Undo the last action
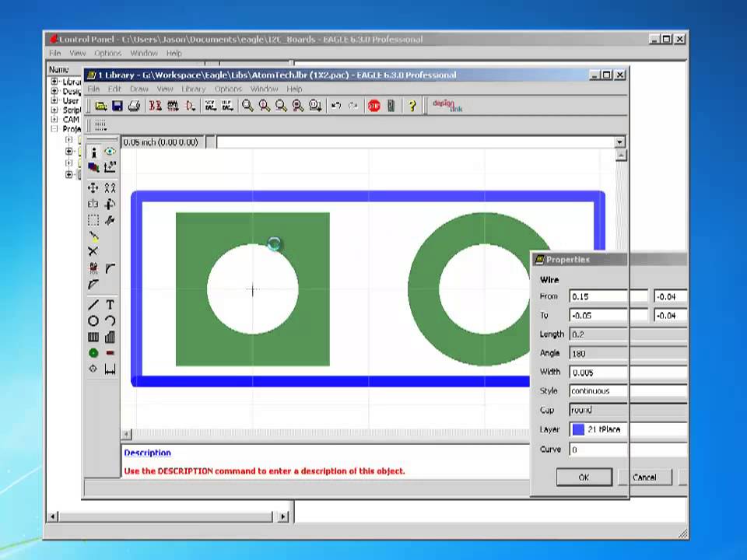Viewport: 747px width, 560px height. tap(336, 106)
